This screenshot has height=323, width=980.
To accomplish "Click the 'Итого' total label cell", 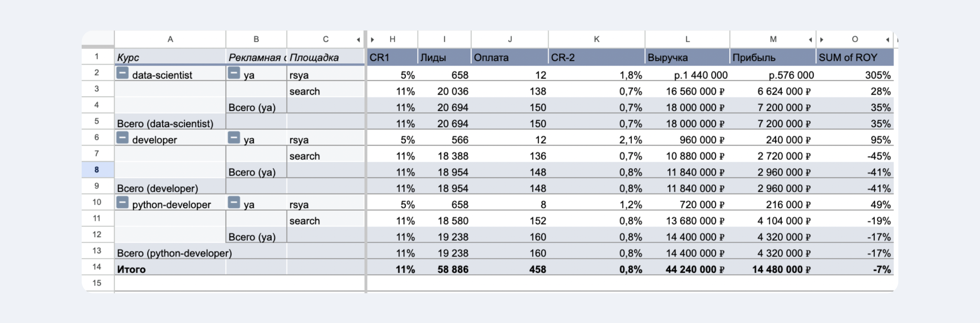I will (170, 269).
